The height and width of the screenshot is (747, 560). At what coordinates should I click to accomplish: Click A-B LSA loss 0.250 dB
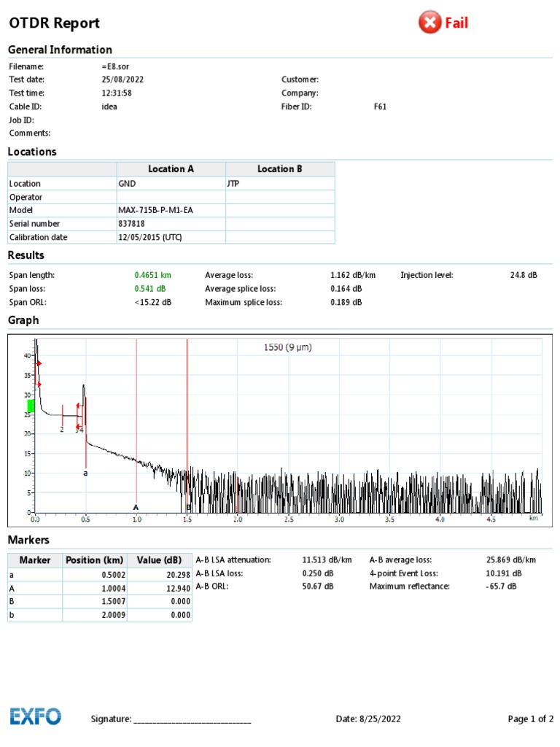coord(318,573)
